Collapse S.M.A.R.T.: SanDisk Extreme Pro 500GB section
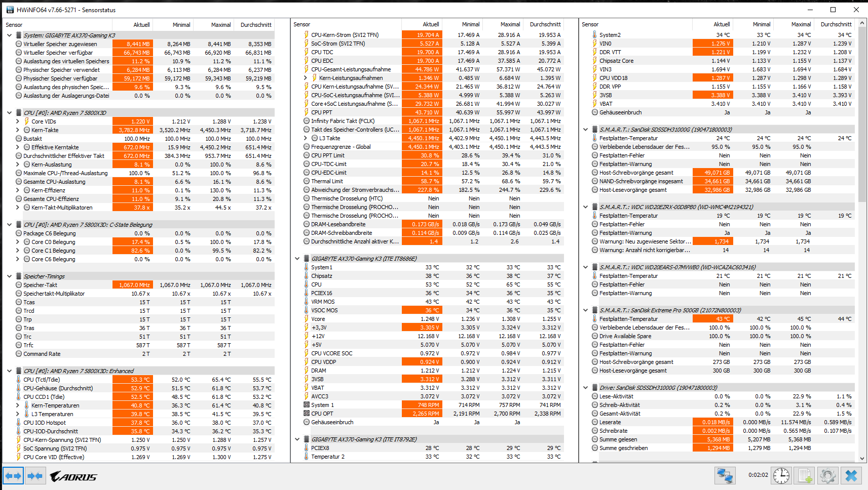The image size is (868, 490). tap(586, 310)
